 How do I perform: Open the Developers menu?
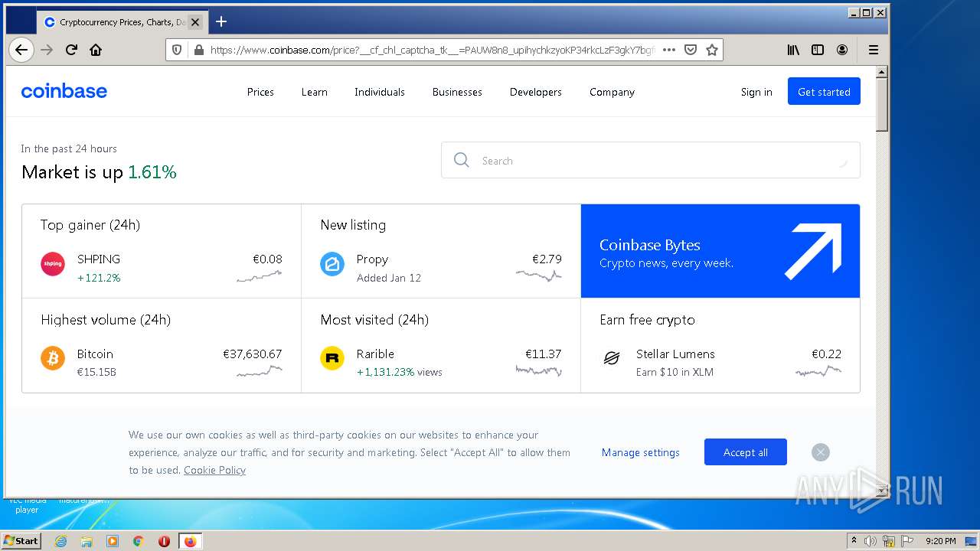536,92
